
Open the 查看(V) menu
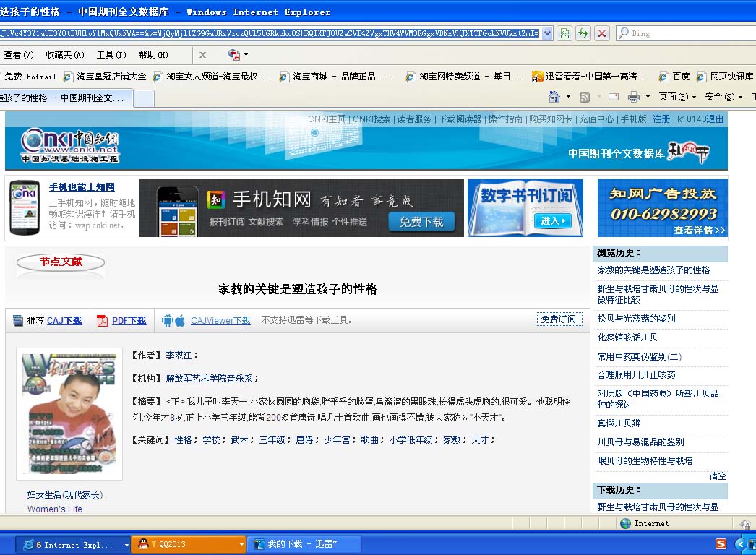18,54
